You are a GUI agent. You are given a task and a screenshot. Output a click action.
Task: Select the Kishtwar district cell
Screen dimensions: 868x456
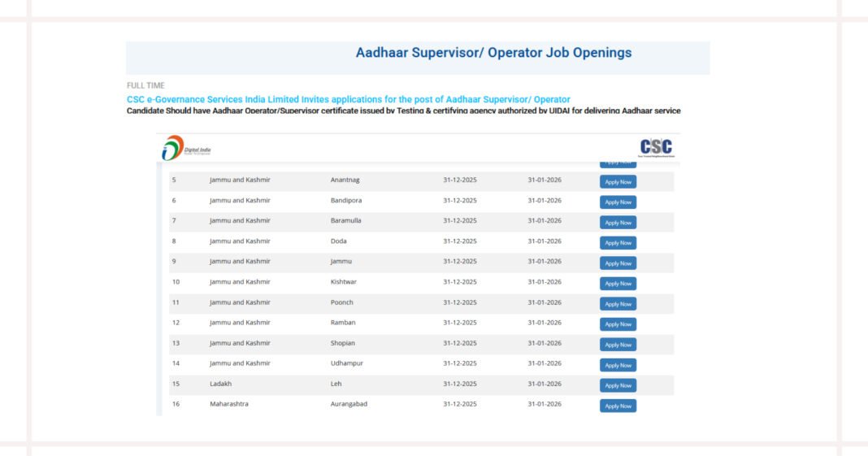coord(344,282)
